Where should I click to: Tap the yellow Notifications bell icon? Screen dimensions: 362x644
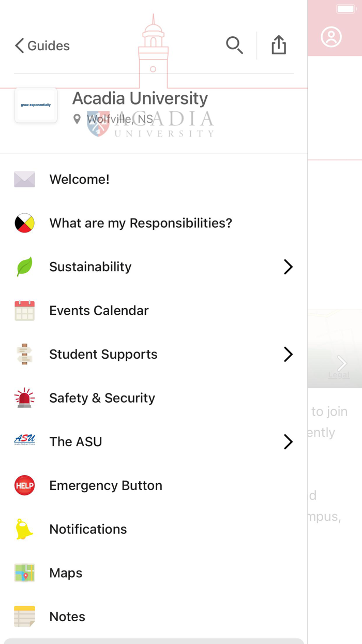pos(24,529)
